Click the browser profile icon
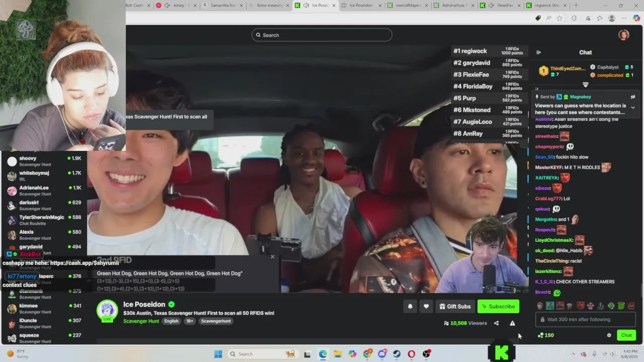Screen dimensions: 644x362 coord(612,18)
